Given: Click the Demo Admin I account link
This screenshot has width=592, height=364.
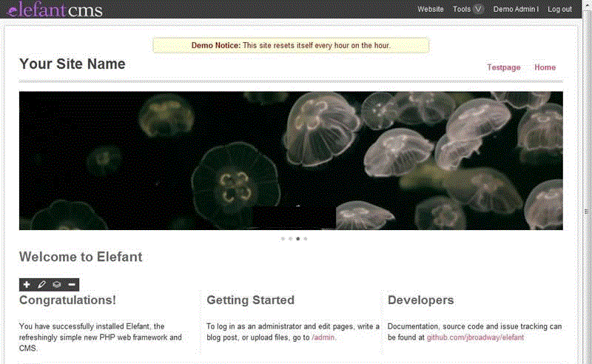Looking at the screenshot, I should coord(516,9).
